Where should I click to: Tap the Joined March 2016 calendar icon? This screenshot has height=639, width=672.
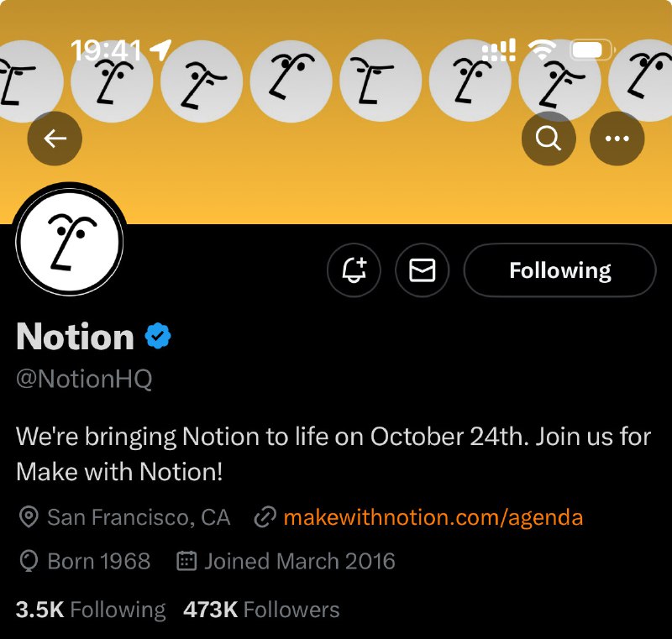[x=186, y=561]
